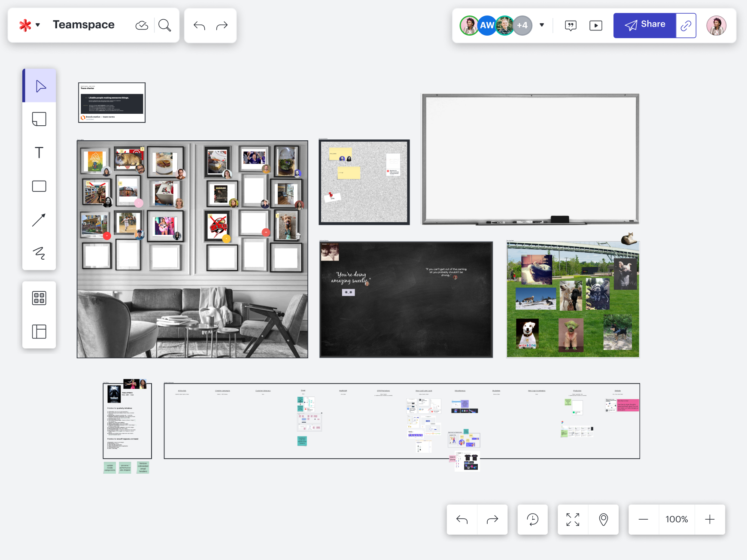Expand the app logo dropdown menu
This screenshot has height=560, width=747.
[x=29, y=25]
